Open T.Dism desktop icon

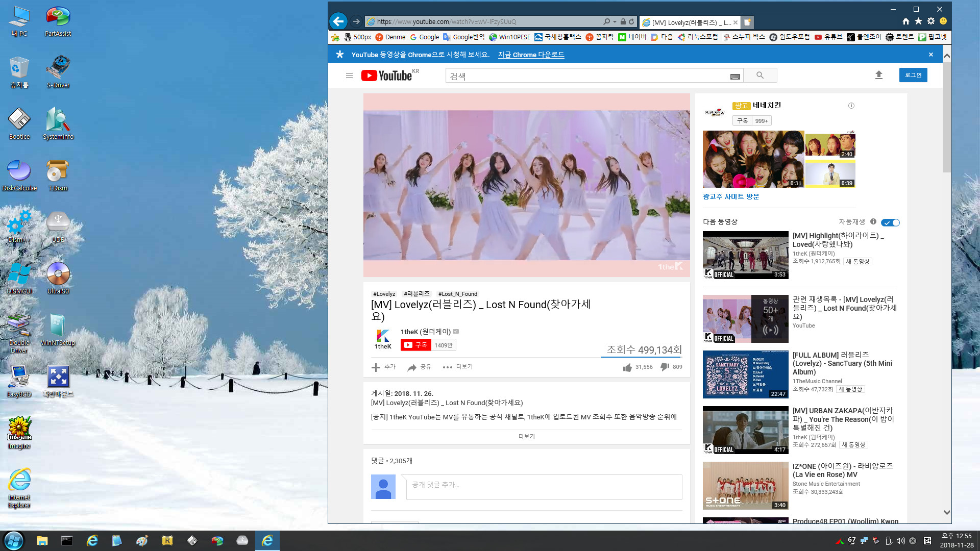tap(58, 176)
